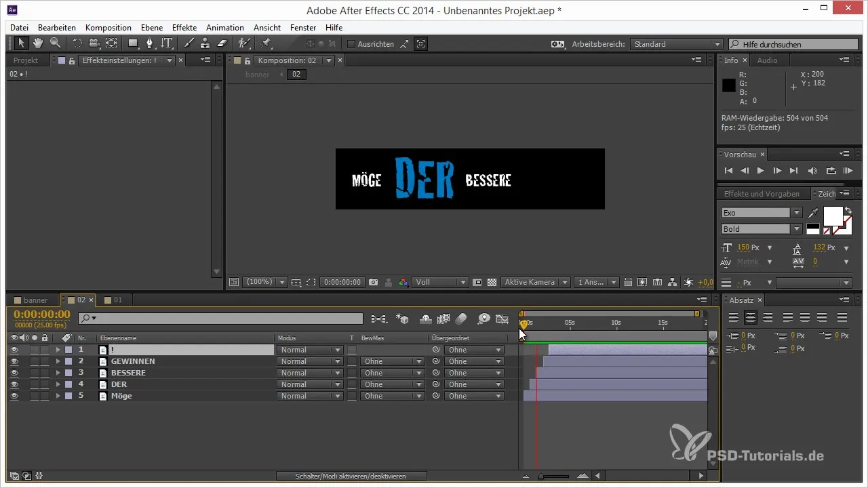Expand the Möge layer properties

(58, 396)
